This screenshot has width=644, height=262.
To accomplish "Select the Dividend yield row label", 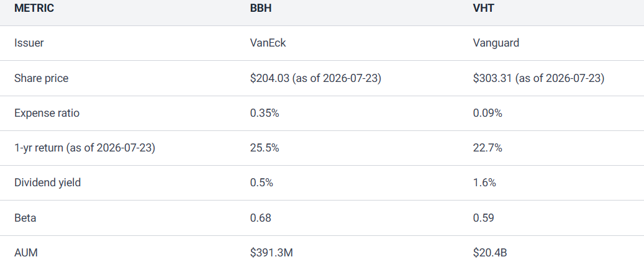I will [x=48, y=183].
